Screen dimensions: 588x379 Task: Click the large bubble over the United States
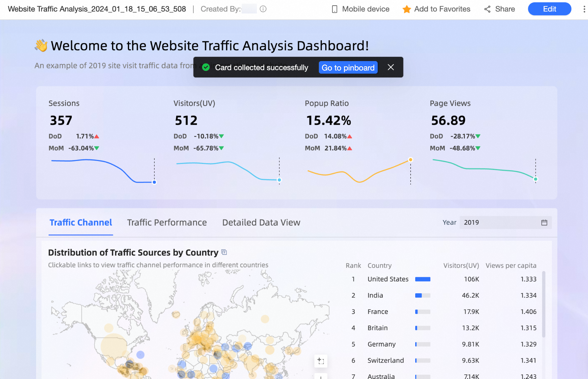tap(114, 346)
